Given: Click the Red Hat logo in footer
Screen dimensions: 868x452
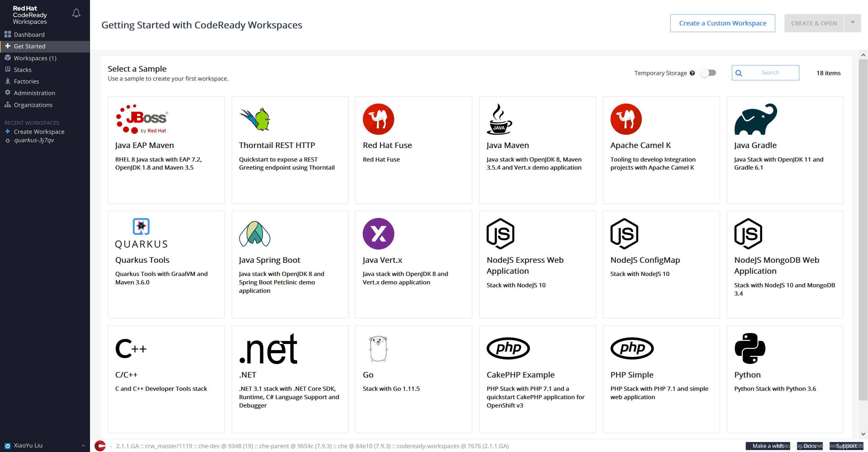Looking at the screenshot, I should click(x=100, y=446).
